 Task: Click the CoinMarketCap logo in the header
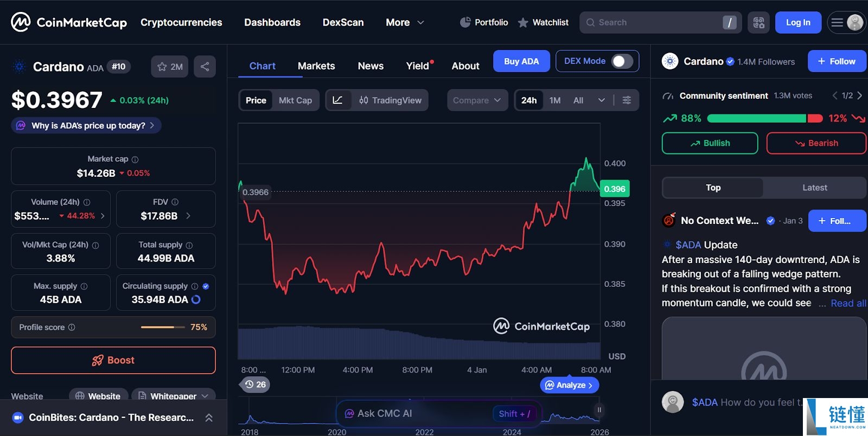[69, 22]
